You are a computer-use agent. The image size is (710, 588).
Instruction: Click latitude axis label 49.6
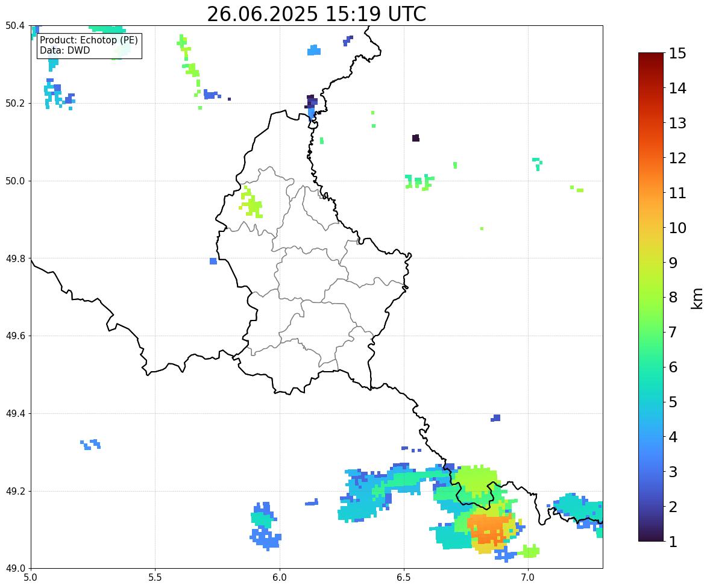[x=14, y=336]
